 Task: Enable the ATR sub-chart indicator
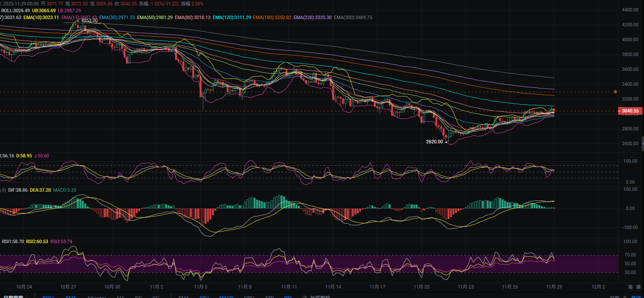[269, 297]
